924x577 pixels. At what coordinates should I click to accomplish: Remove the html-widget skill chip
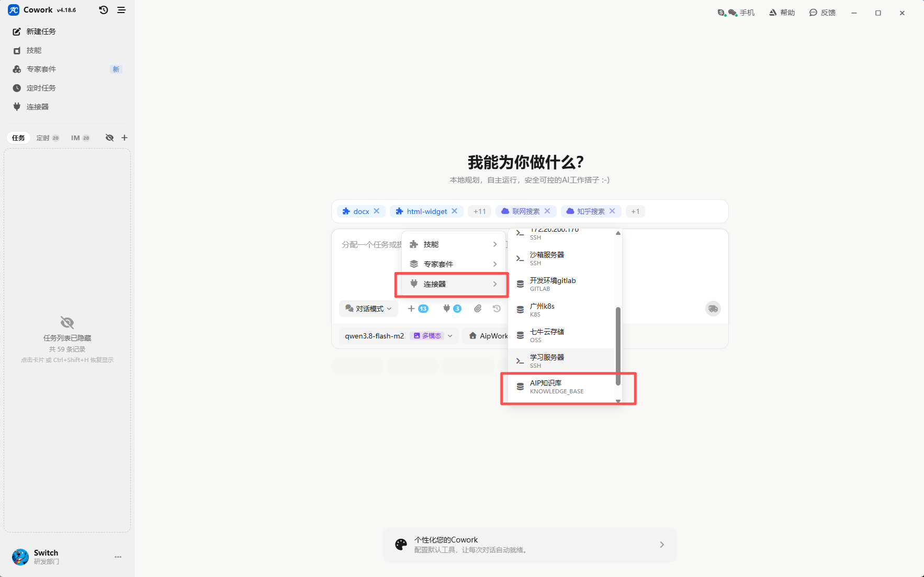pyautogui.click(x=455, y=211)
